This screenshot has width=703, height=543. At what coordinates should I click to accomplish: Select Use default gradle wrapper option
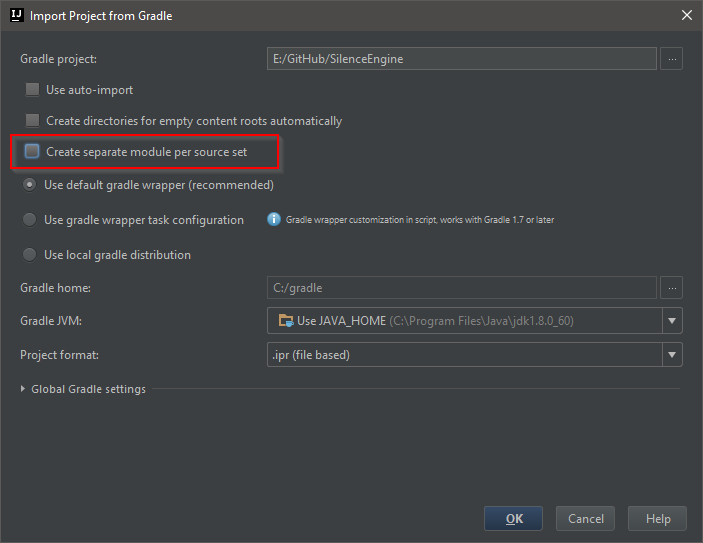tap(30, 185)
